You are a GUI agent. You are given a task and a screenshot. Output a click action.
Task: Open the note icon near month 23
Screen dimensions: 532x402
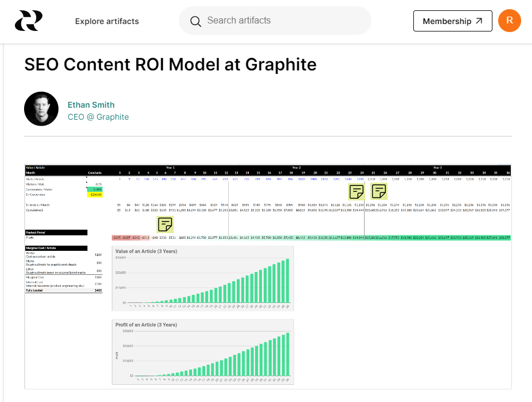tap(357, 192)
